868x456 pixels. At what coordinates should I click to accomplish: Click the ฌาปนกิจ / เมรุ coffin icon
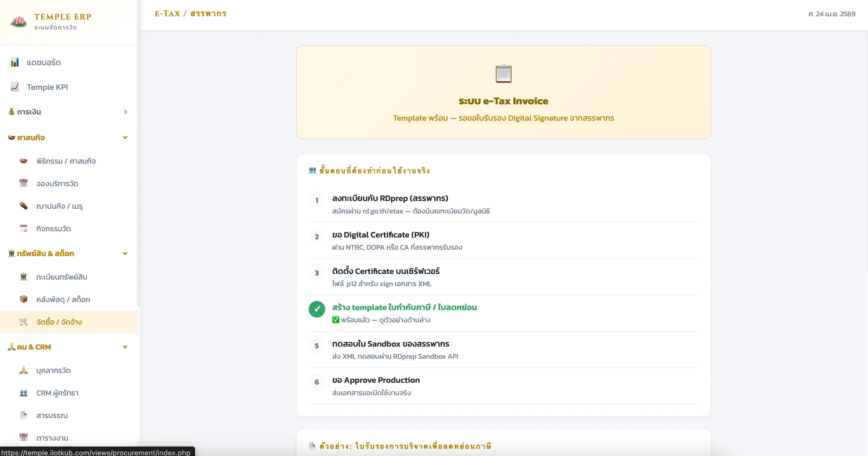(24, 205)
